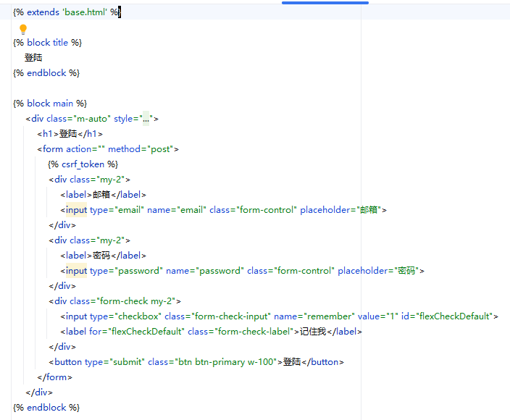The width and height of the screenshot is (510, 420).
Task: Click the <h1>登陆</h1> heading line
Action: [x=70, y=134]
